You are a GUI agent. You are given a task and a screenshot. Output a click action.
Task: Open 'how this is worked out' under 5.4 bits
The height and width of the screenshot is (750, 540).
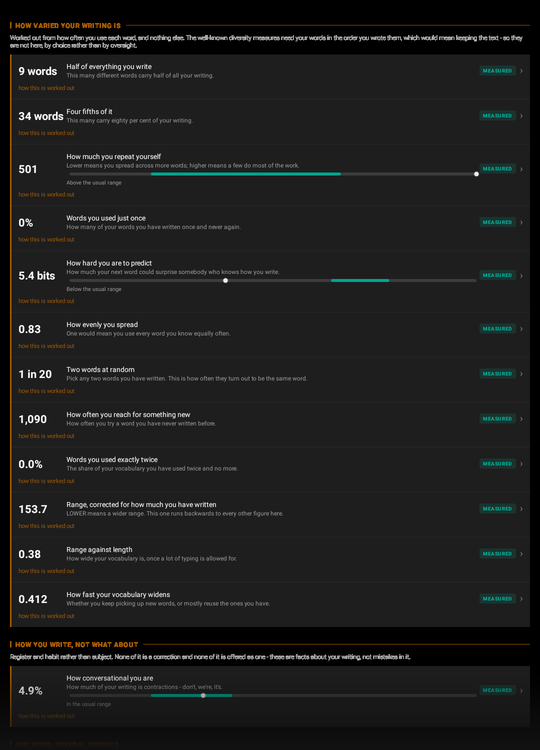[46, 301]
